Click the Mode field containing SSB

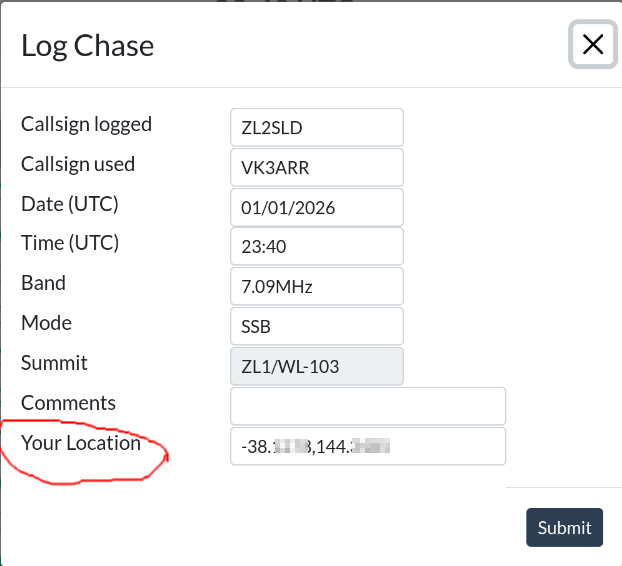(x=316, y=326)
